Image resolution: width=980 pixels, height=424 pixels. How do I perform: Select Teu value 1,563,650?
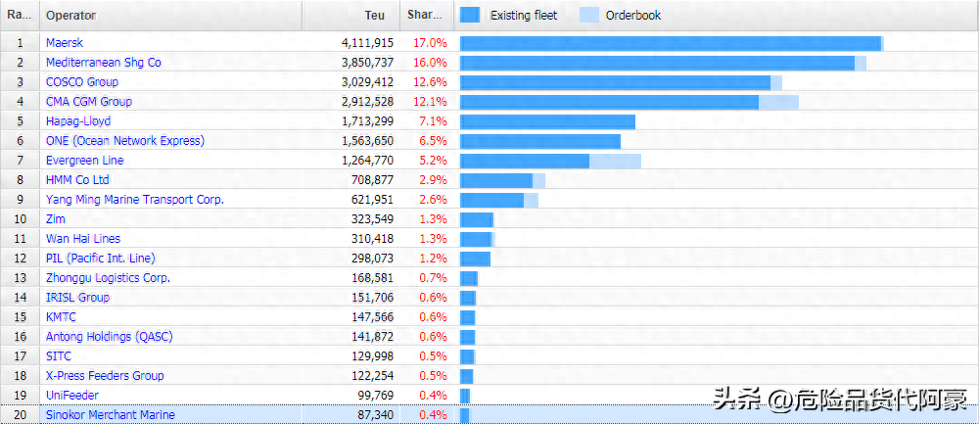(x=367, y=141)
